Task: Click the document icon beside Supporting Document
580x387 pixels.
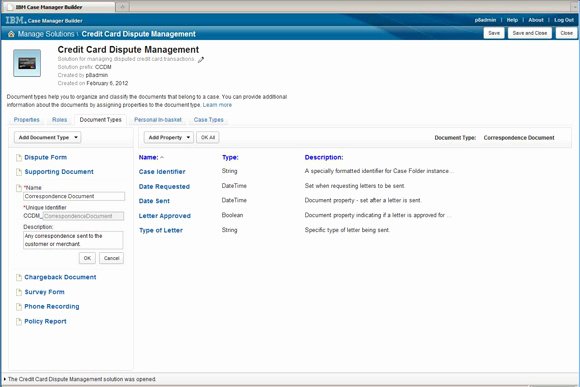Action: 19,172
